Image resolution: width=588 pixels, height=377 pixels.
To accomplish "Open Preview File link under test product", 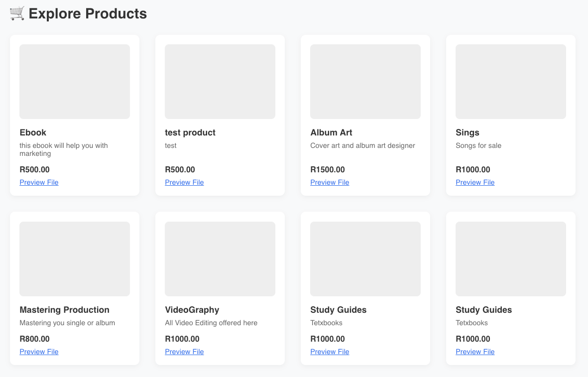I will (x=184, y=182).
